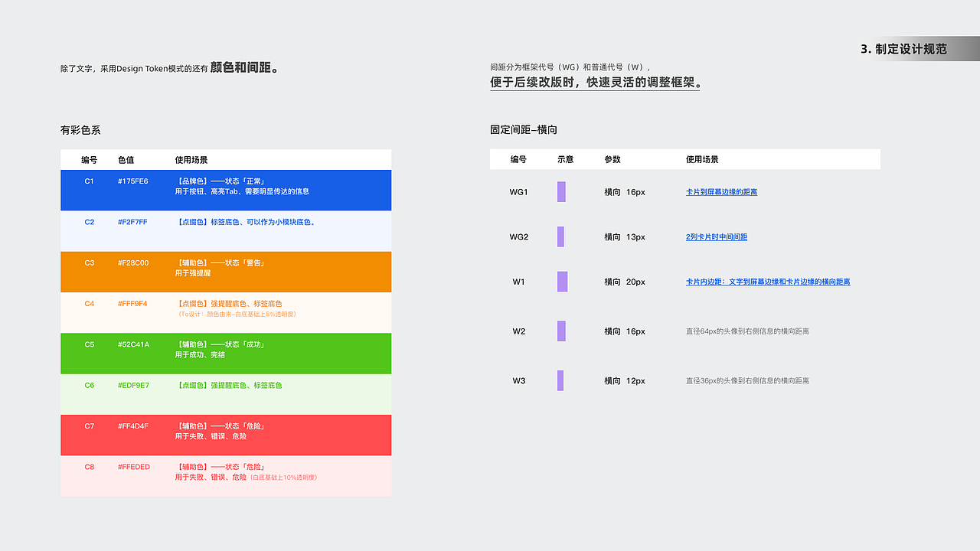Click the WG2 code label
Image resolution: width=980 pixels, height=551 pixels.
tap(519, 237)
